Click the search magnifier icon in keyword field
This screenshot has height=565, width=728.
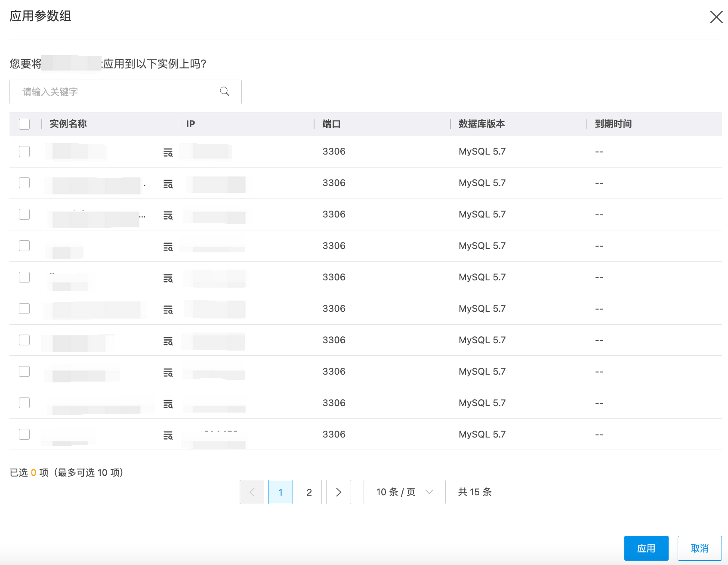point(225,91)
